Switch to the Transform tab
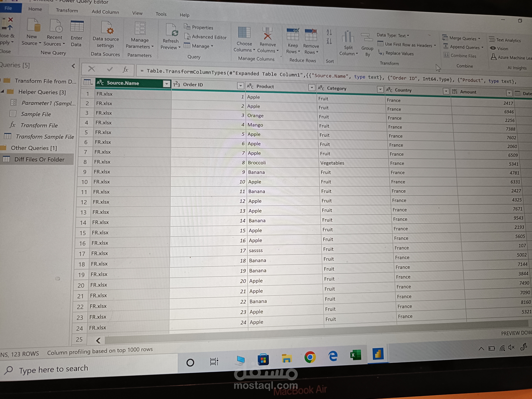The height and width of the screenshot is (399, 532). click(67, 10)
